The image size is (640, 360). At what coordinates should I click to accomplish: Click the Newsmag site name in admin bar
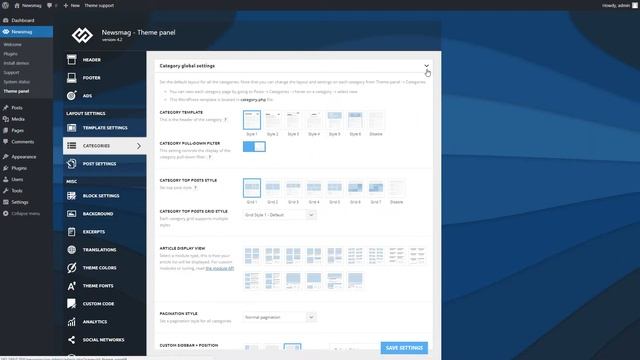(x=28, y=5)
